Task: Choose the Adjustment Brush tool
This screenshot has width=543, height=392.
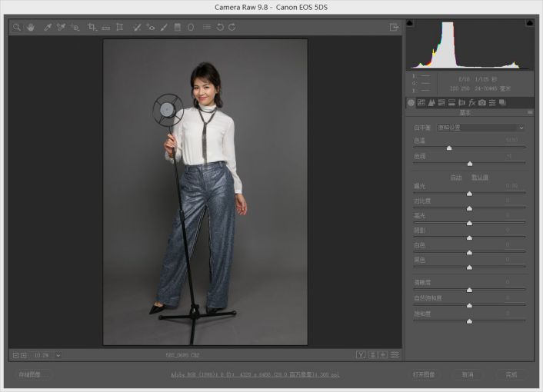Action: pyautogui.click(x=164, y=27)
